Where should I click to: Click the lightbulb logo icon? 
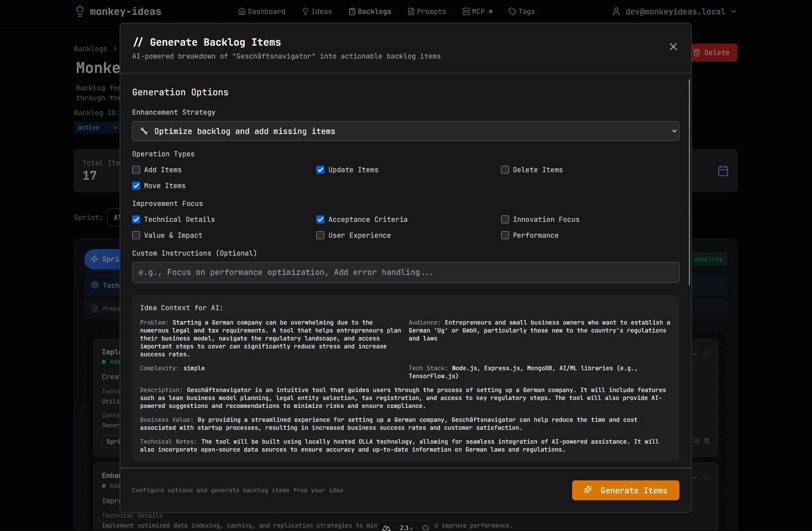[x=79, y=11]
